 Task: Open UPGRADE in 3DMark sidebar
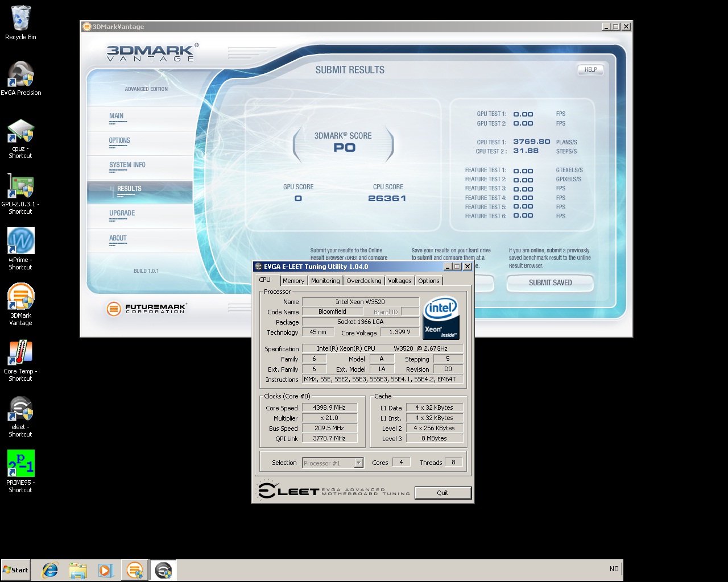pyautogui.click(x=140, y=216)
